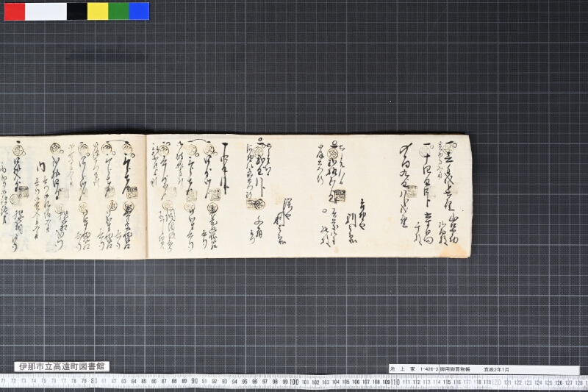Click the 寛政2年7月 date text

point(497,369)
